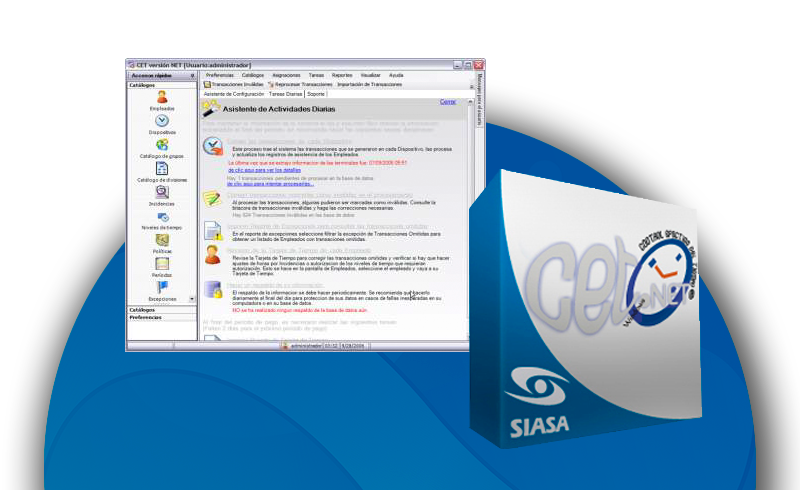Click Importación de Transacciones in the toolbar

coord(369,85)
